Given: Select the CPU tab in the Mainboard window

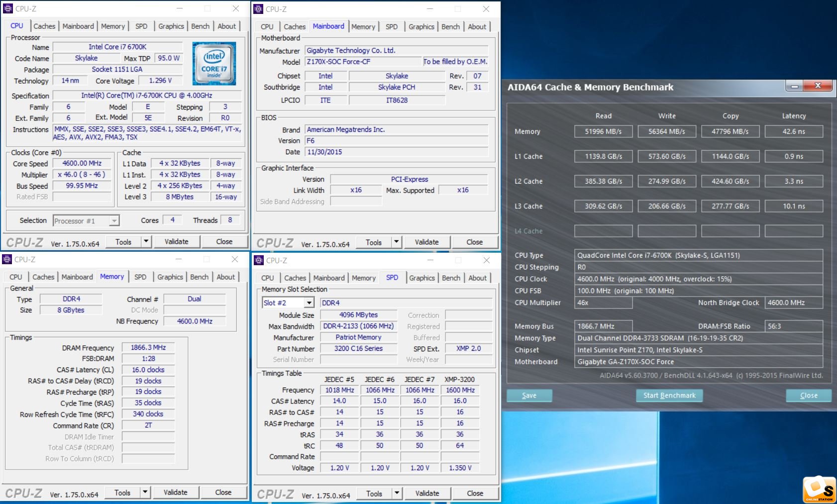Looking at the screenshot, I should pyautogui.click(x=267, y=27).
